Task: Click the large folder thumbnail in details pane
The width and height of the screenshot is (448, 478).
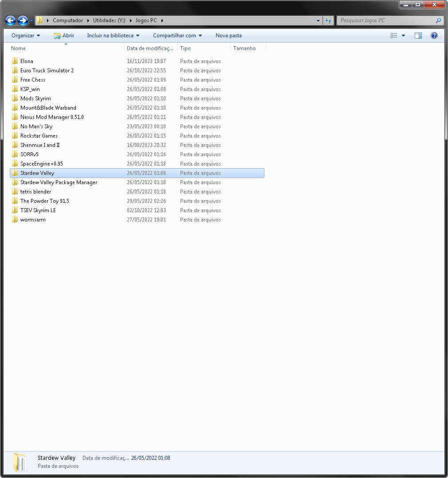Action: coord(20,462)
